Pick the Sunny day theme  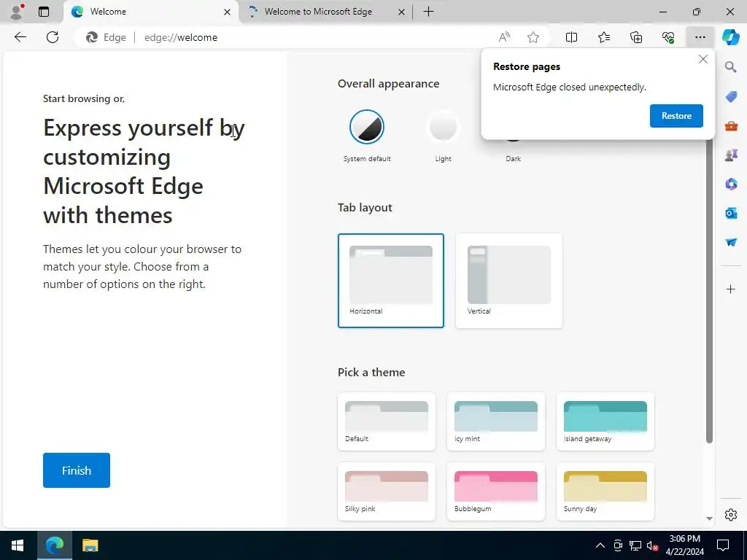tap(605, 491)
